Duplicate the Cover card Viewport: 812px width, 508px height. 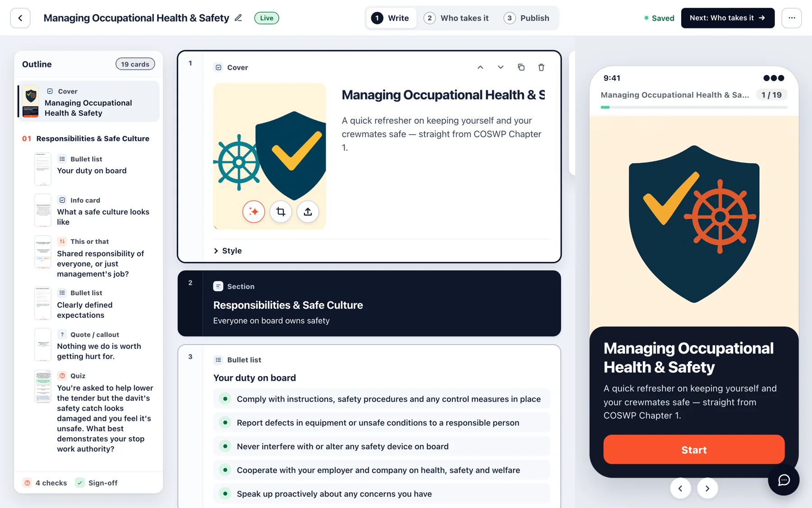click(521, 67)
